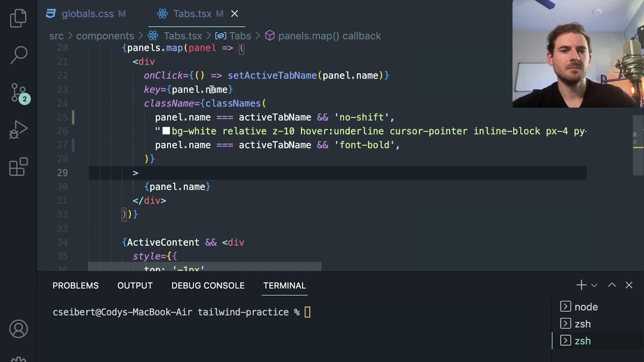The width and height of the screenshot is (644, 362).
Task: Close the terminal panel
Action: 629,285
